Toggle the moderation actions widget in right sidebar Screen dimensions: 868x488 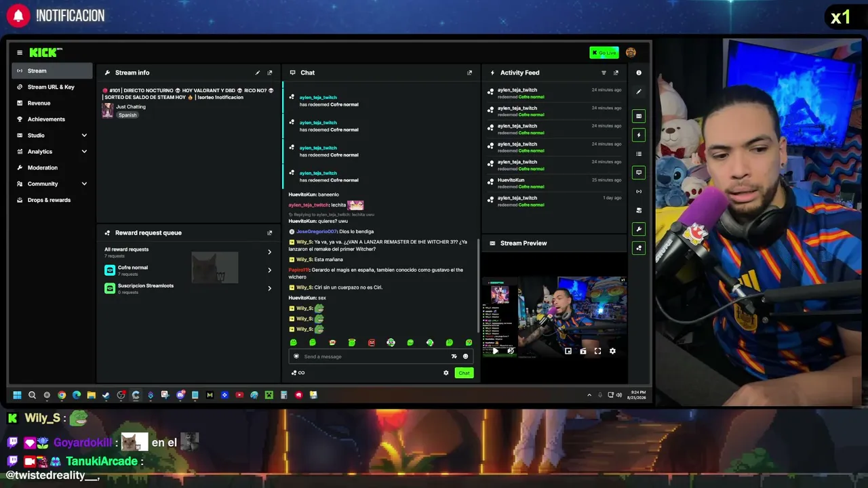(638, 210)
